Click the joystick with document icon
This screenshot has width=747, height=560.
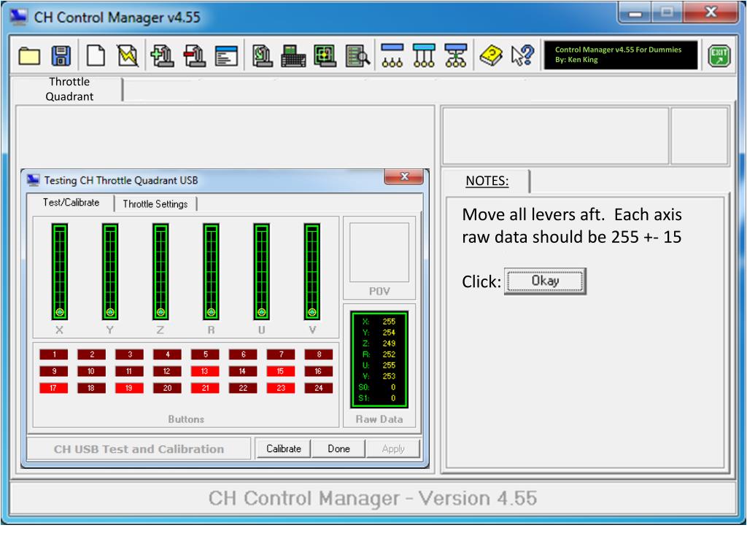tap(262, 55)
